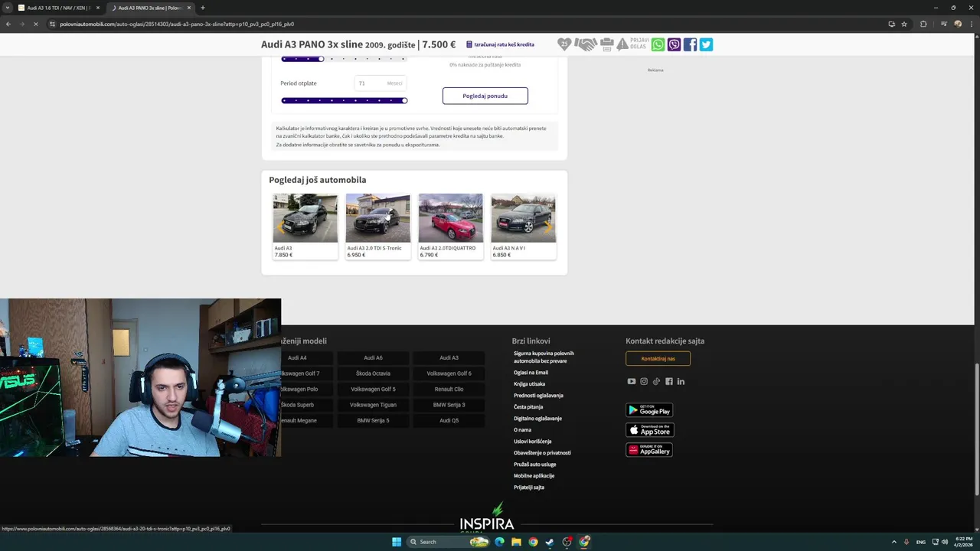
Task: Open browser extensions puzzle icon
Action: point(923,24)
